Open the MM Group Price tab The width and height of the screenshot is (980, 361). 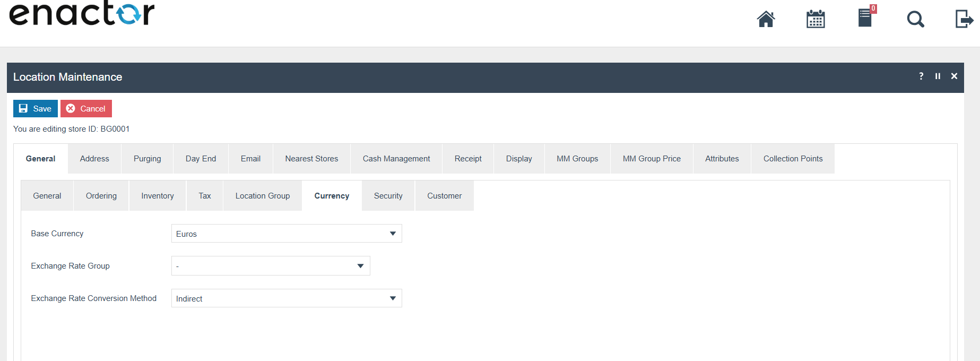point(652,159)
